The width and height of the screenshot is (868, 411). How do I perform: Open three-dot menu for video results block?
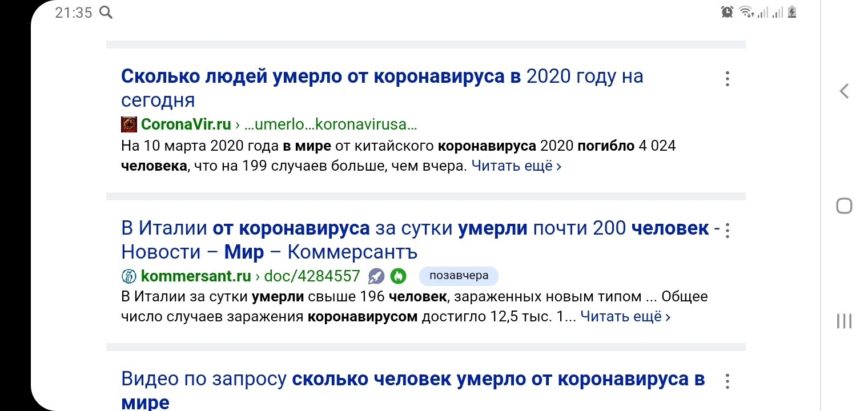tap(727, 381)
